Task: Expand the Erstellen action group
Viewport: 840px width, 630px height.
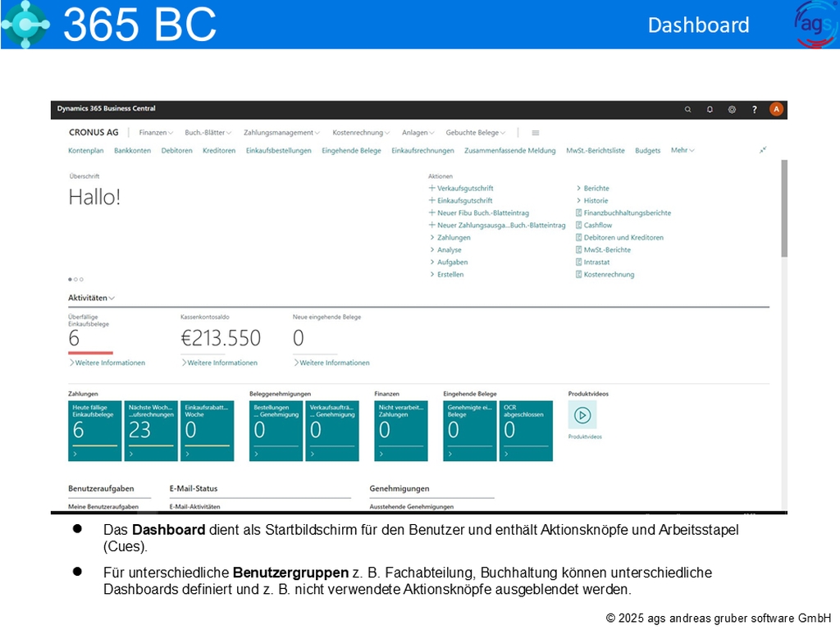Action: 447,274
